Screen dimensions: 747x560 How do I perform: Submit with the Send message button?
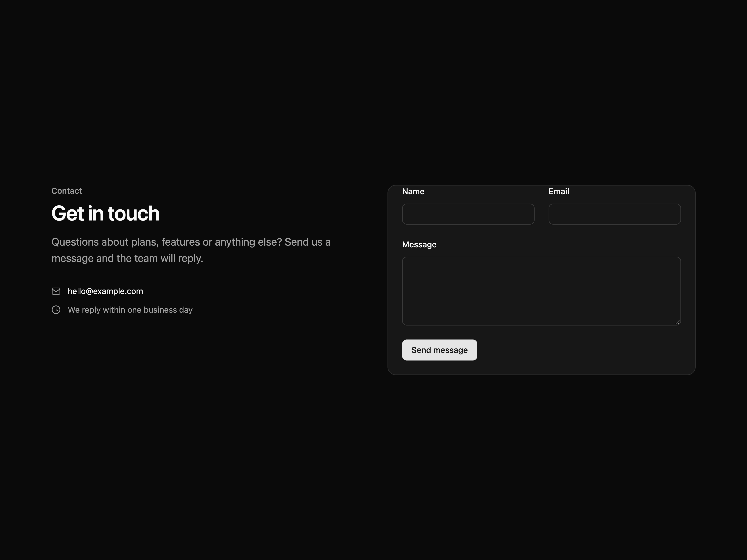coord(439,350)
